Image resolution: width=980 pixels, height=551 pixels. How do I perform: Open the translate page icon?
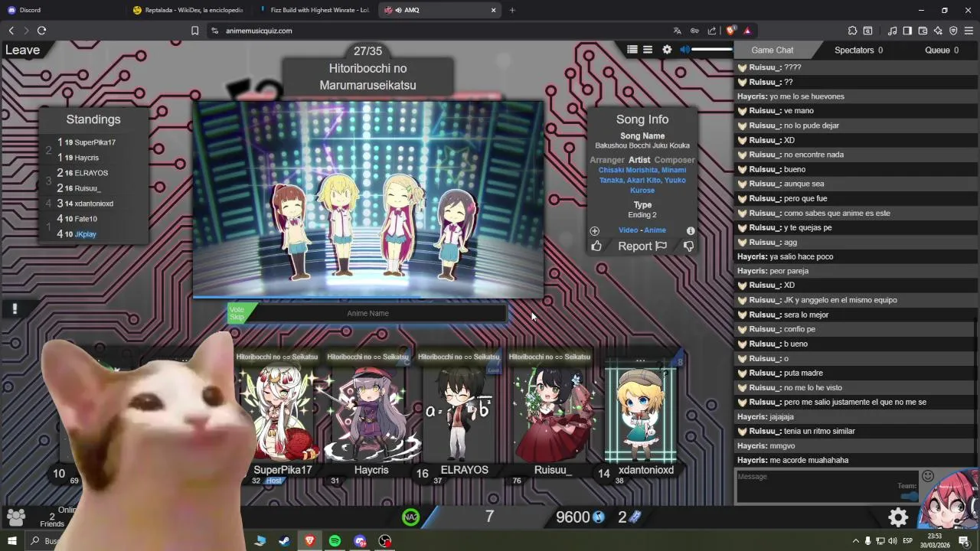point(677,31)
